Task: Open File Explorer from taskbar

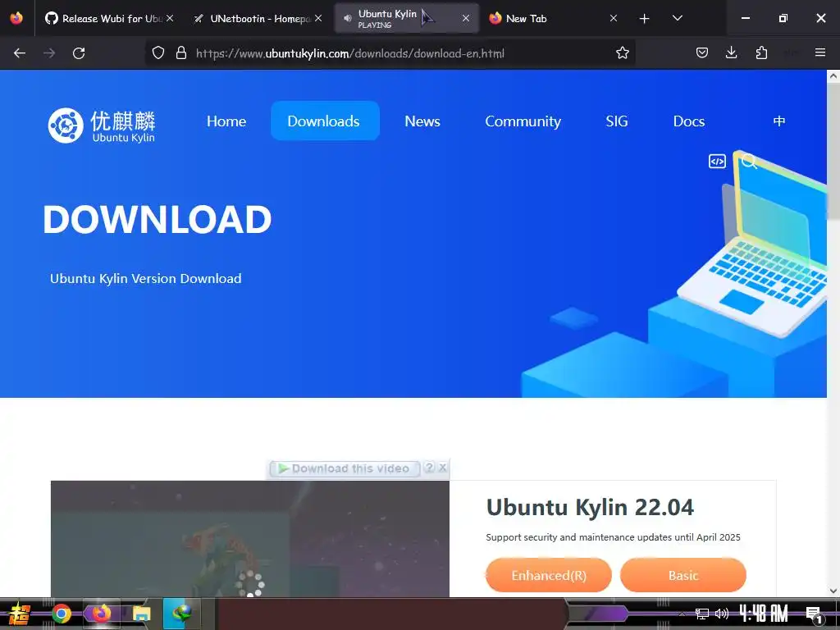Action: (141, 614)
